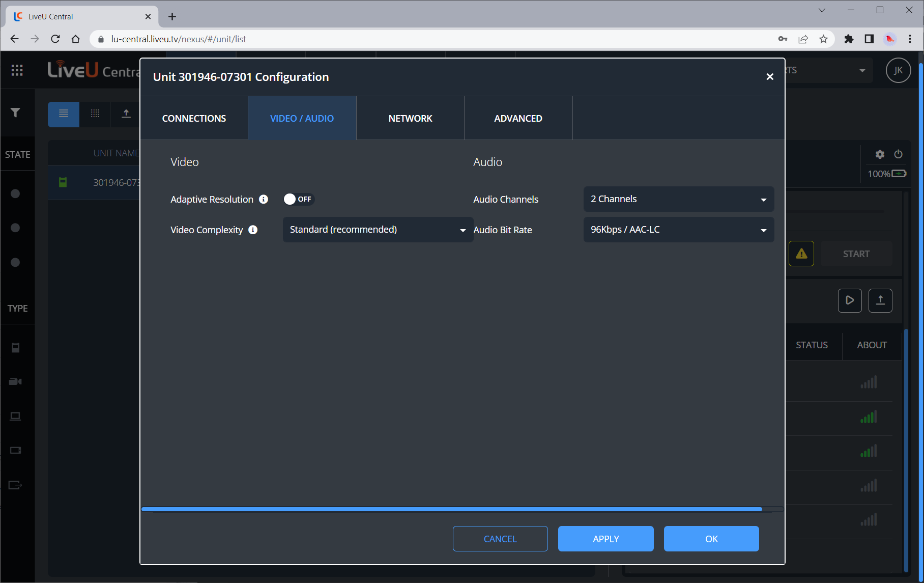Switch to grid view icon

(95, 114)
